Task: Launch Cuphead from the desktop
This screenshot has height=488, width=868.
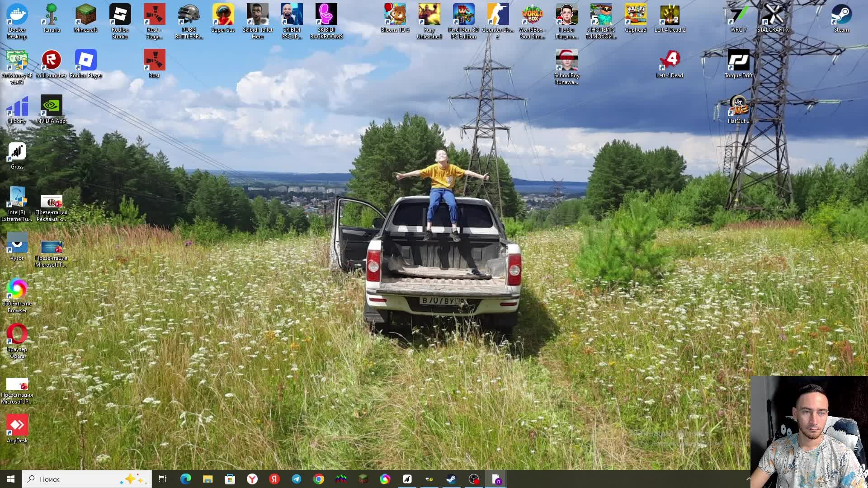Action: (635, 15)
